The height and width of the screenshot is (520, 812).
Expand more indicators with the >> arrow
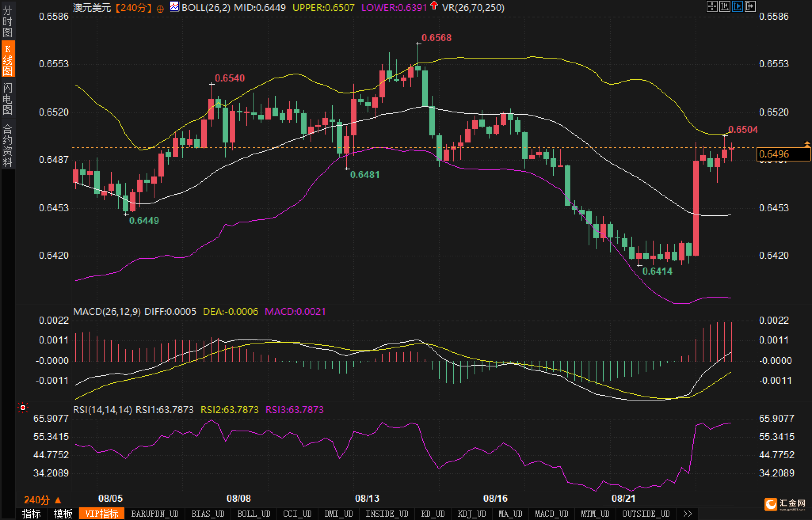688,514
